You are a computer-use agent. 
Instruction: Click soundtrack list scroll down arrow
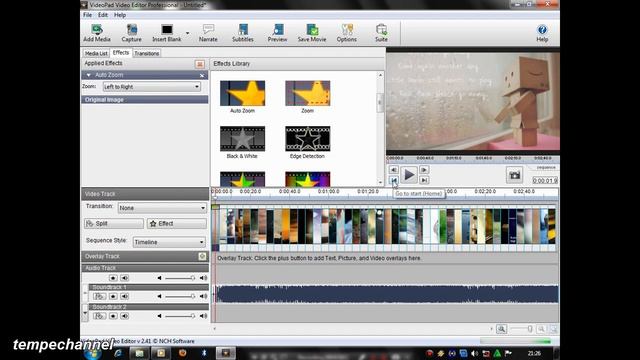pos(85,313)
